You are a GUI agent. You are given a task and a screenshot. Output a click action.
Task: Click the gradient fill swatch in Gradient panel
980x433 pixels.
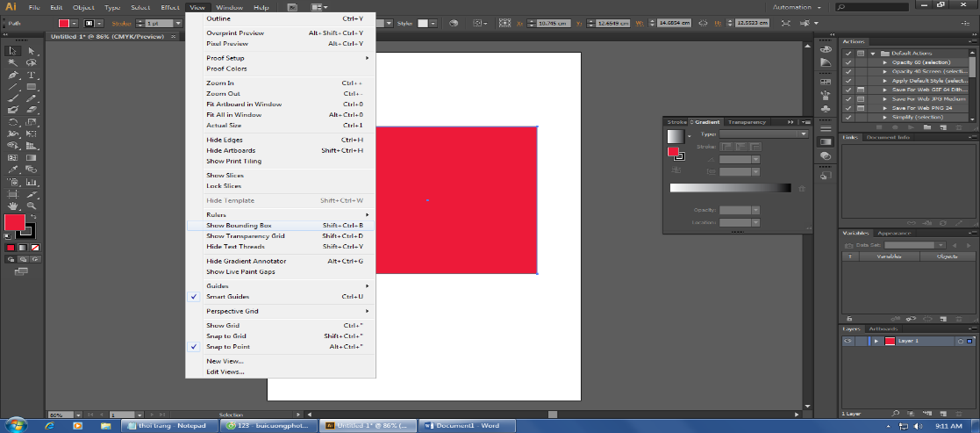coord(676,136)
